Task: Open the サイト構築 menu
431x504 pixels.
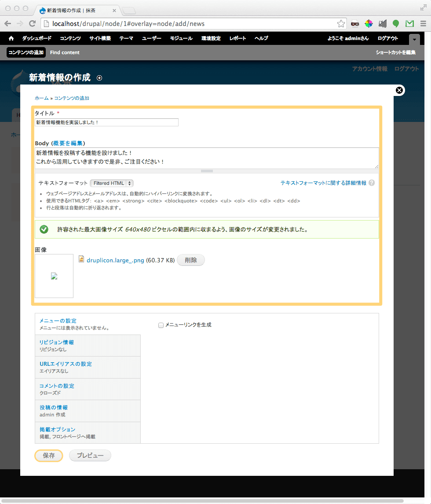Action: (100, 38)
